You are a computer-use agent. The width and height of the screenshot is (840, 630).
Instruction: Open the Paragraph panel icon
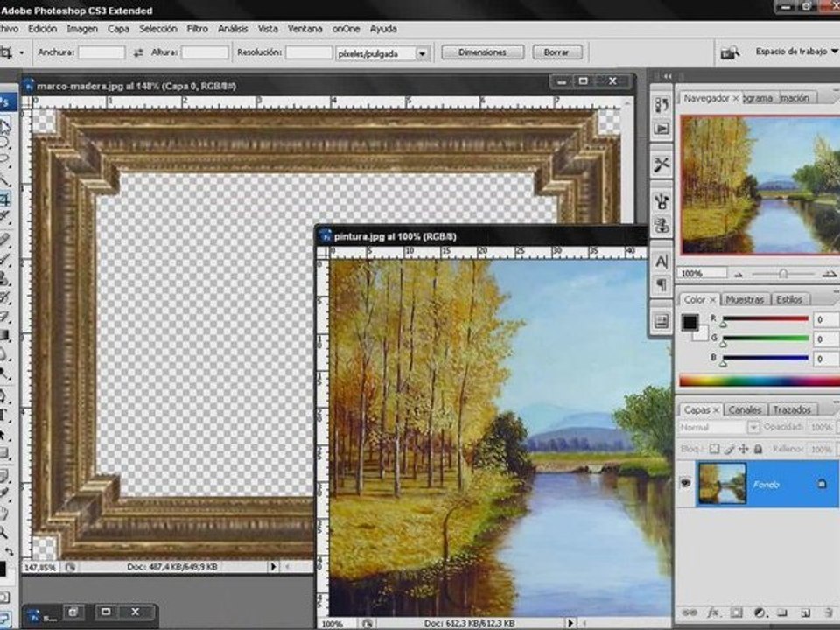[x=661, y=284]
